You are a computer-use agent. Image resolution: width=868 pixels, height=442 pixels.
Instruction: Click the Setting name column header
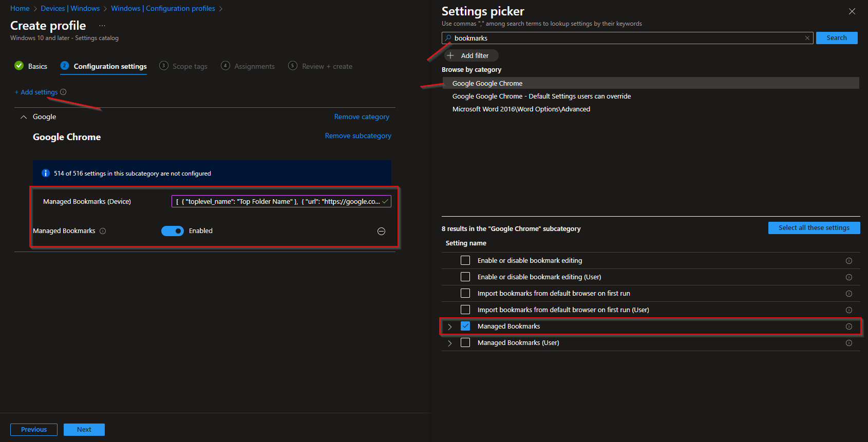466,243
